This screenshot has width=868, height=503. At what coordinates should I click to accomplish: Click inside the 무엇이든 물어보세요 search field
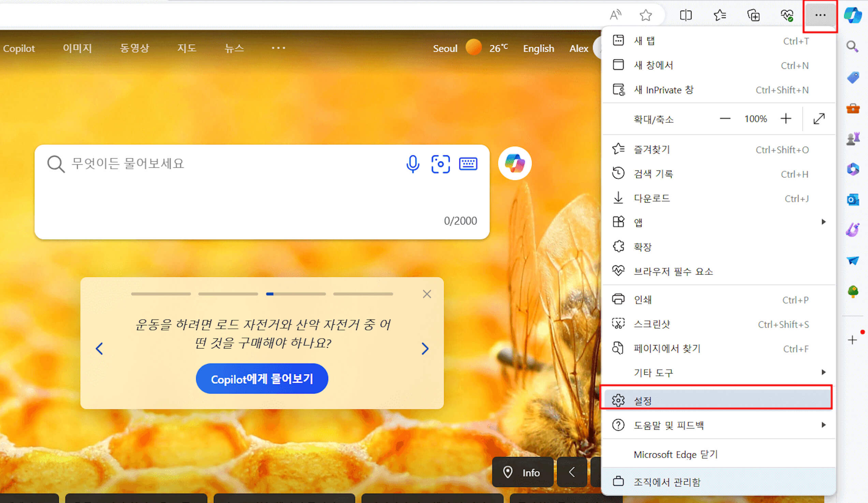click(207, 164)
